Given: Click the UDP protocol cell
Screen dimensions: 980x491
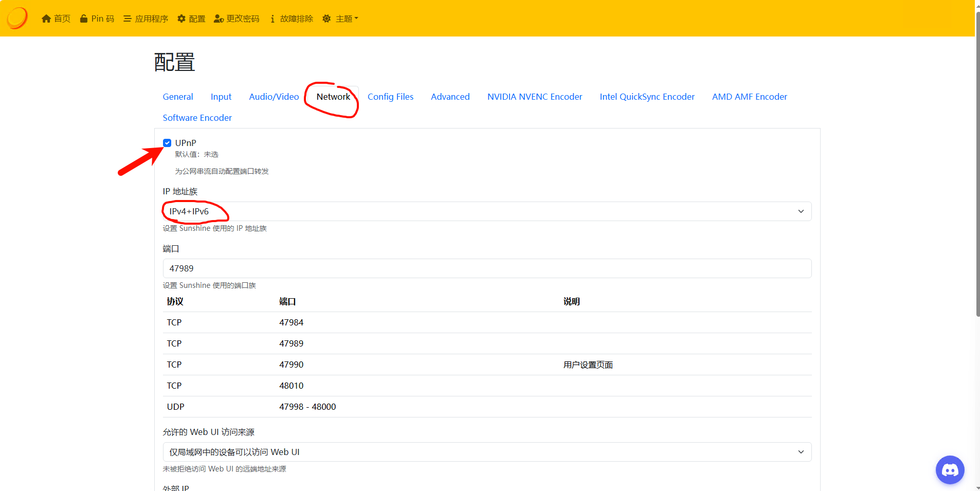Looking at the screenshot, I should point(175,407).
